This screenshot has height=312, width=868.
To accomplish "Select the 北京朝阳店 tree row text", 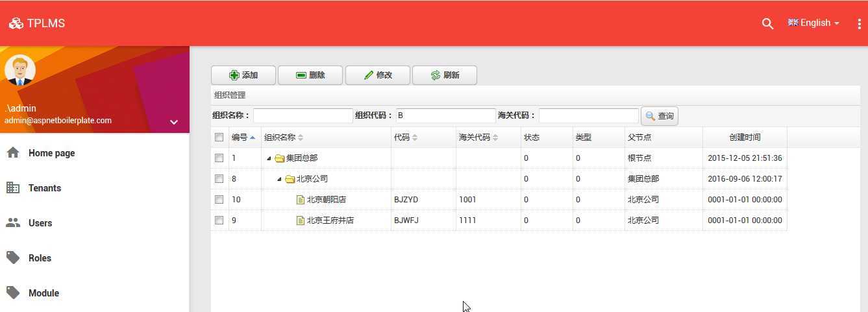I will (327, 200).
